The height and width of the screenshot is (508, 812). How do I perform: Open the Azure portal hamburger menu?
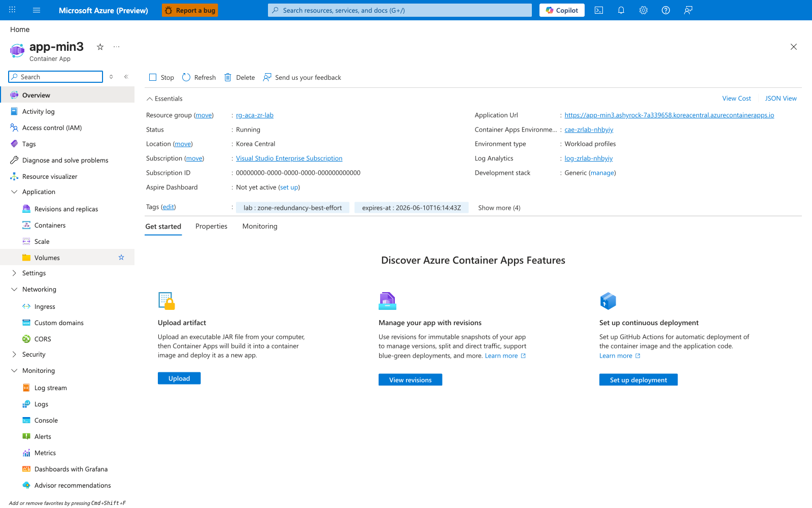pos(37,10)
